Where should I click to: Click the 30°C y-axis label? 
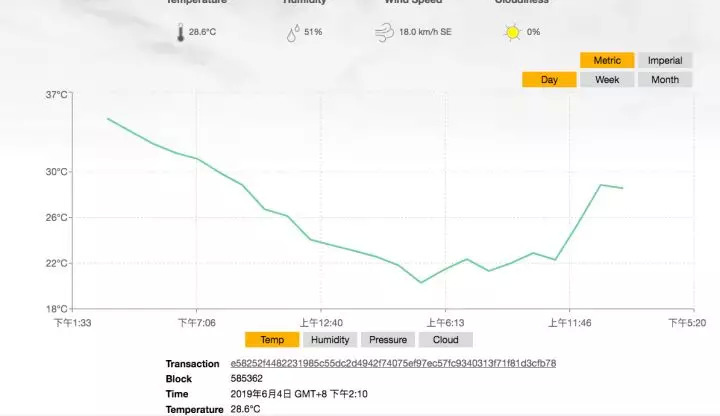coord(56,172)
